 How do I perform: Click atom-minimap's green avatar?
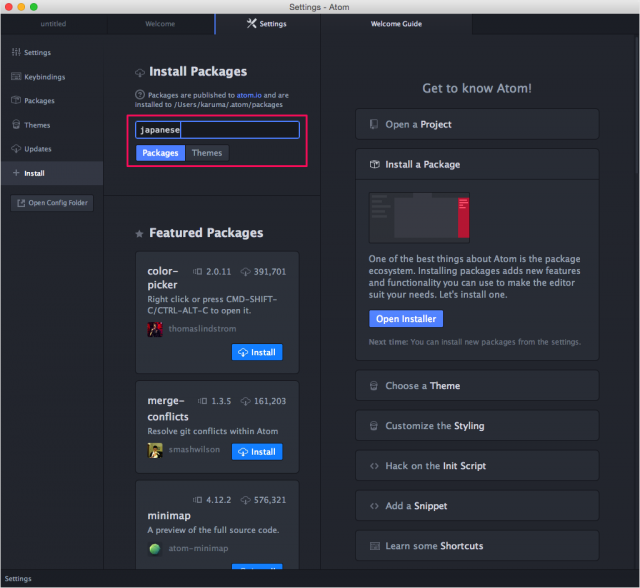click(x=155, y=549)
